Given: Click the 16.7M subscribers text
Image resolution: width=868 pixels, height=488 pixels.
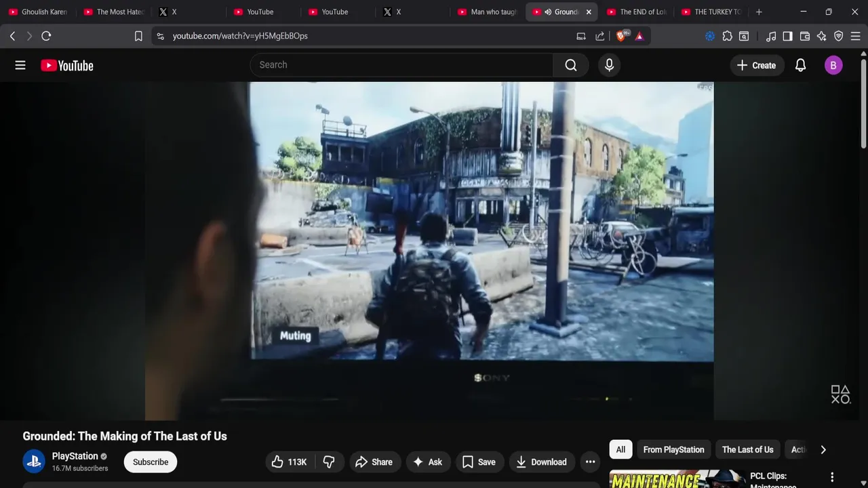Looking at the screenshot, I should 80,468.
